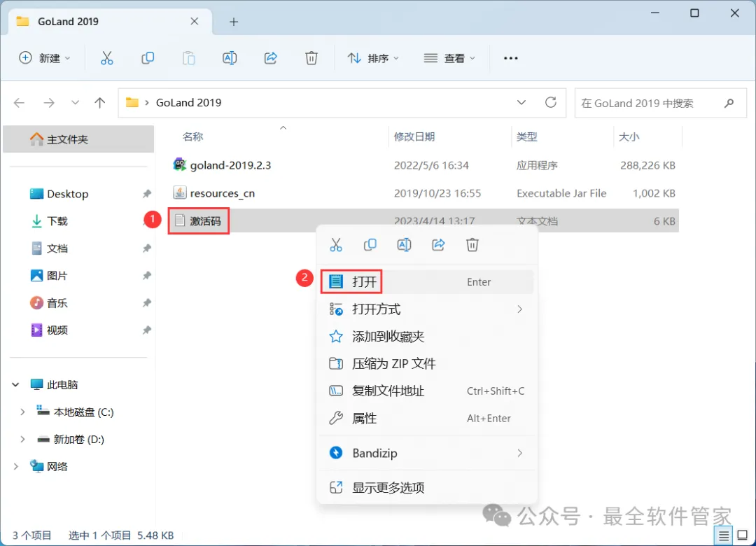This screenshot has height=546, width=756.
Task: Select the resources_cn file name
Action: [x=223, y=193]
